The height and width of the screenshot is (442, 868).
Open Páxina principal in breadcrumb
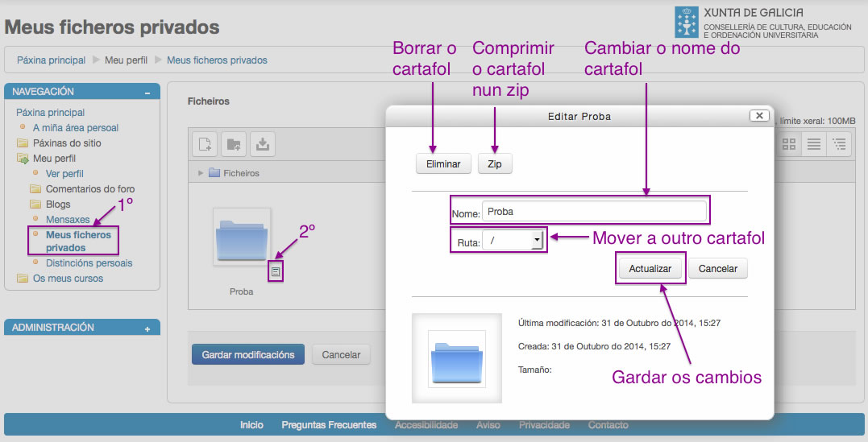51,60
